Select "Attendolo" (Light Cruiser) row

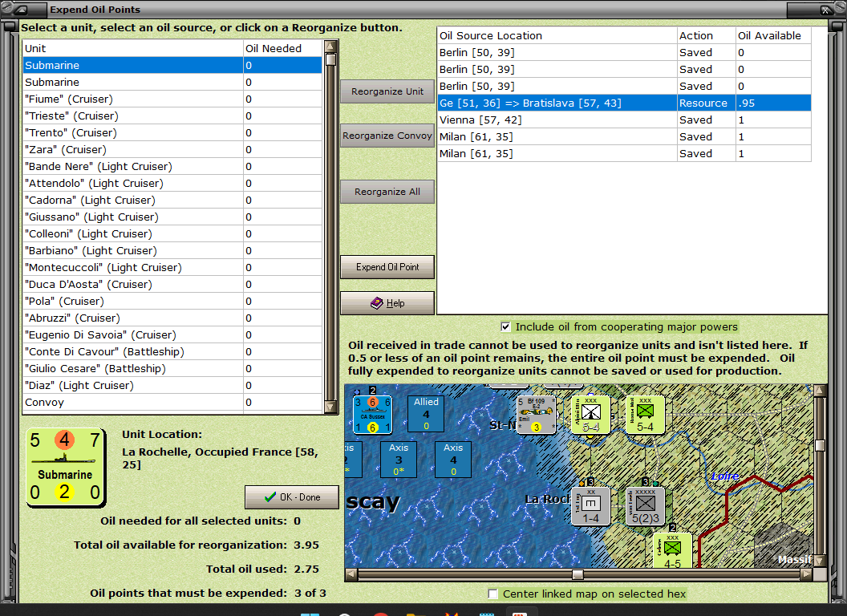coord(172,183)
